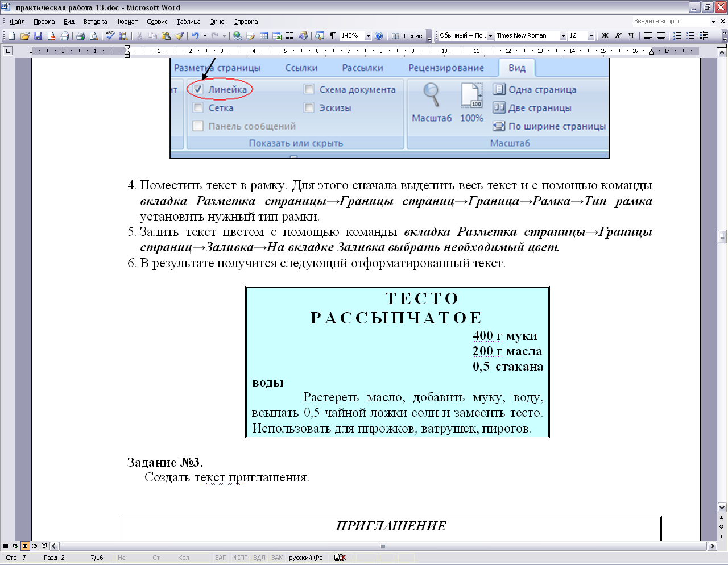Open the Вставка menu

95,22
